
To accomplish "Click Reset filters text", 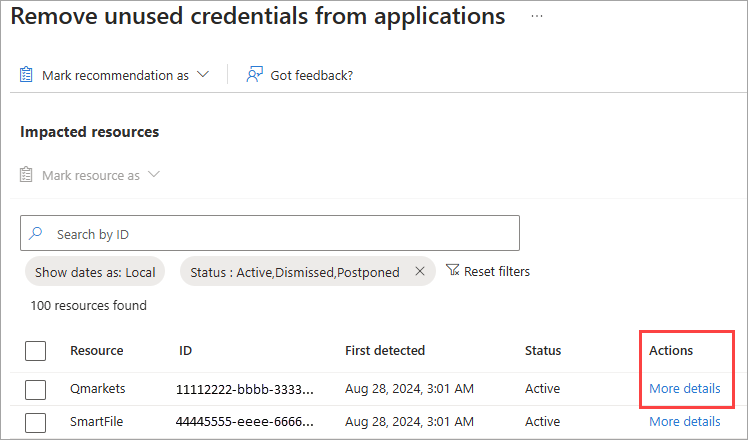I will (x=497, y=271).
